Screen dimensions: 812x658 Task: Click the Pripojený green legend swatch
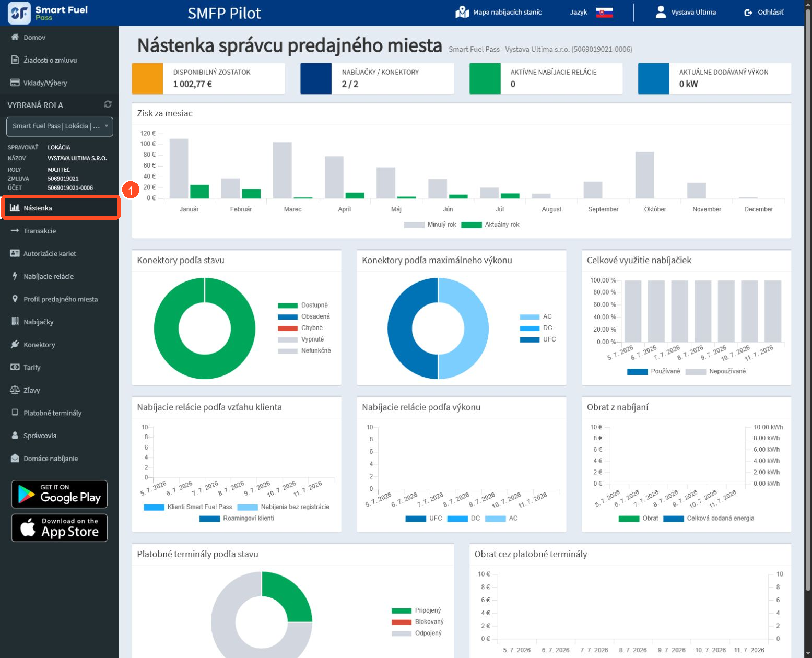[402, 610]
